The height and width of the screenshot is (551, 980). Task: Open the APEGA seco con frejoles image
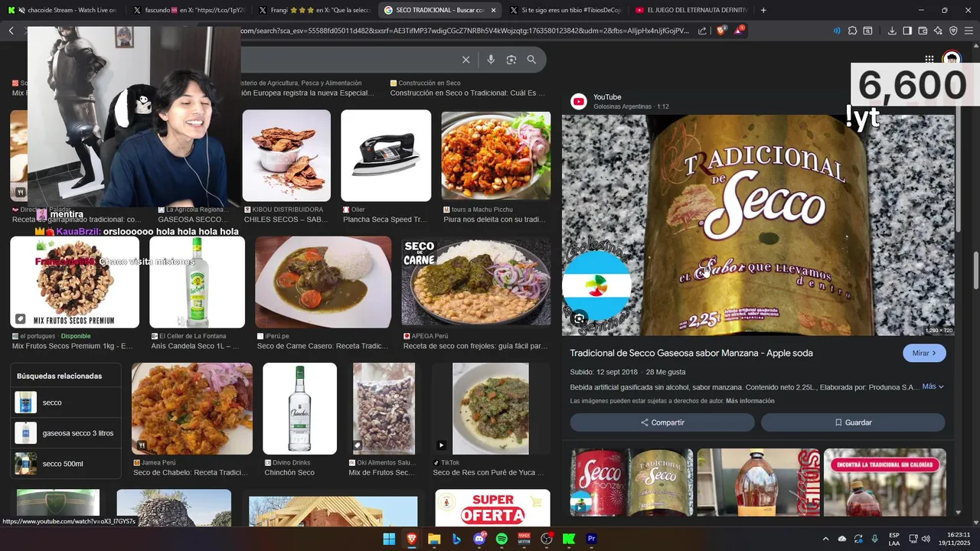pyautogui.click(x=475, y=282)
